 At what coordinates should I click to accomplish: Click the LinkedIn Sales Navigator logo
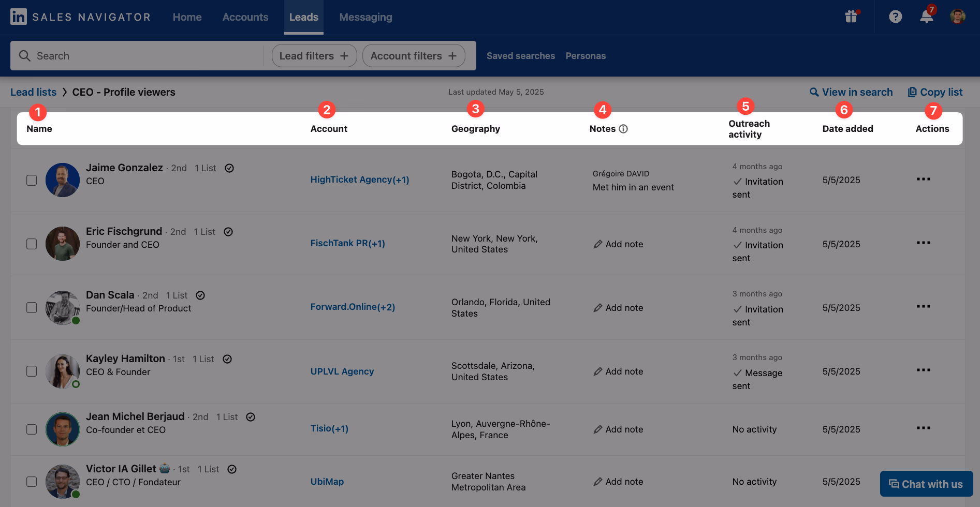[81, 17]
